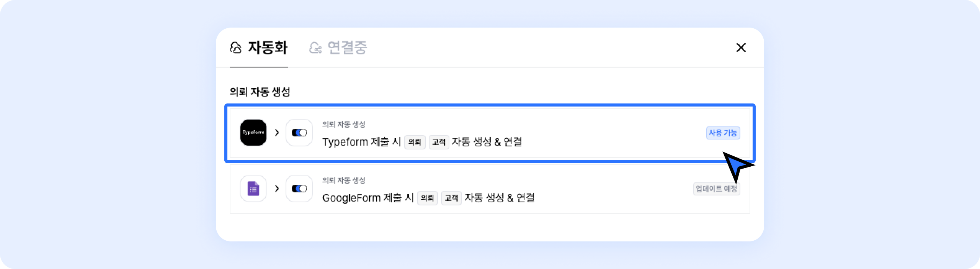Switch to the 연결중 tab
Screen dimensions: 980x269
point(347,48)
